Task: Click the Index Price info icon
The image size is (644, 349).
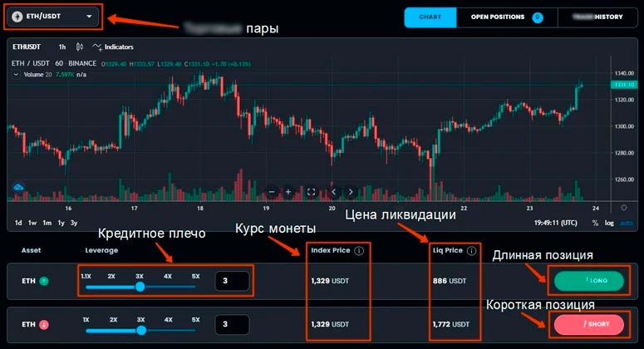Action: [359, 250]
